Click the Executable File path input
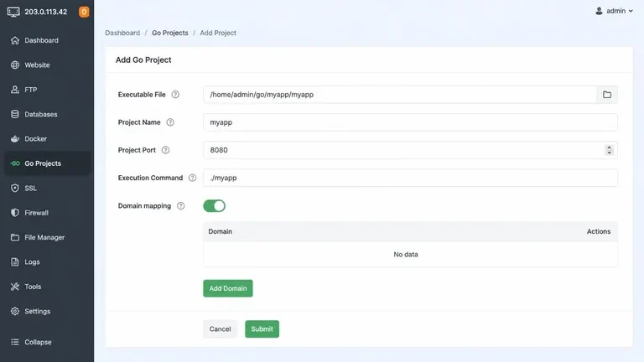The width and height of the screenshot is (644, 362). [400, 95]
